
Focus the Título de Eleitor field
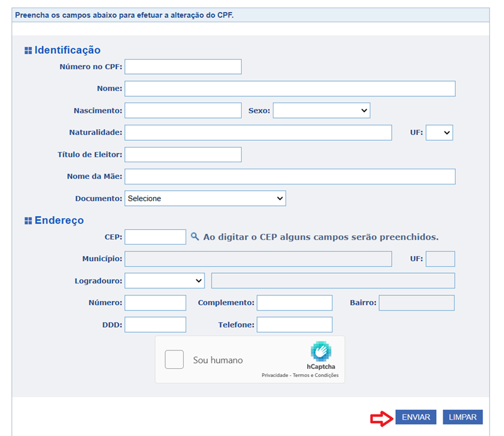(183, 155)
